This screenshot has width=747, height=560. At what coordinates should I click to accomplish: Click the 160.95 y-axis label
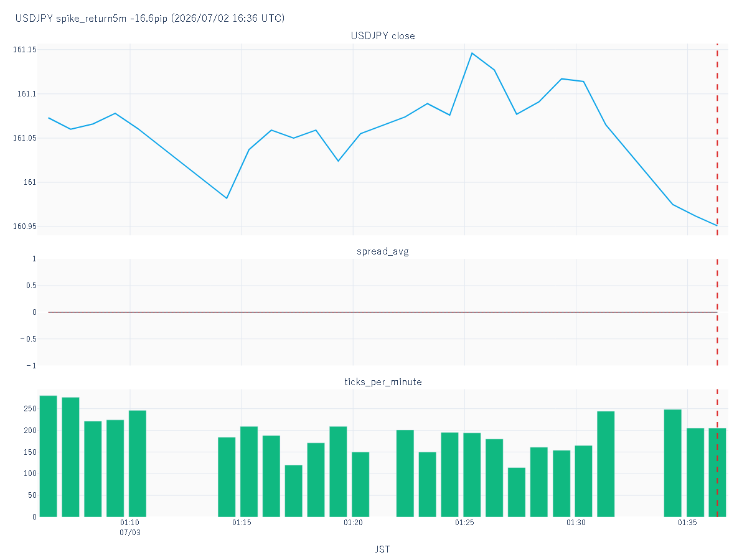(24, 226)
